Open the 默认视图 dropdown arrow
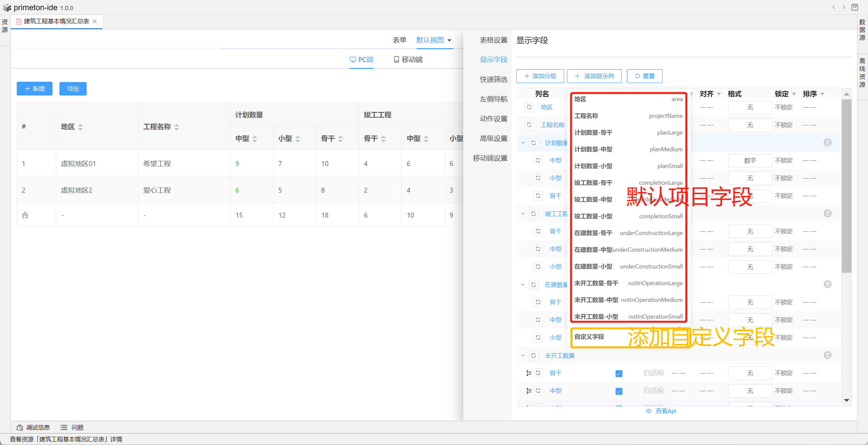This screenshot has width=868, height=445. pyautogui.click(x=449, y=40)
